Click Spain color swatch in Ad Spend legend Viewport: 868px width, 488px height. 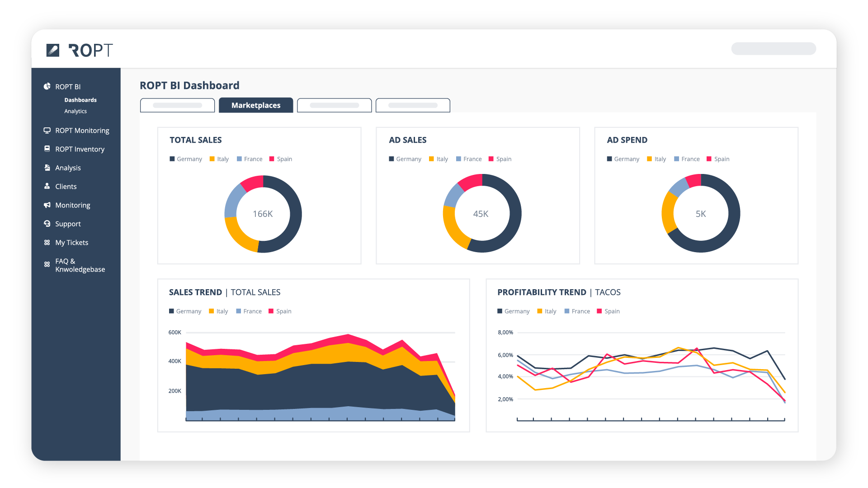point(709,159)
